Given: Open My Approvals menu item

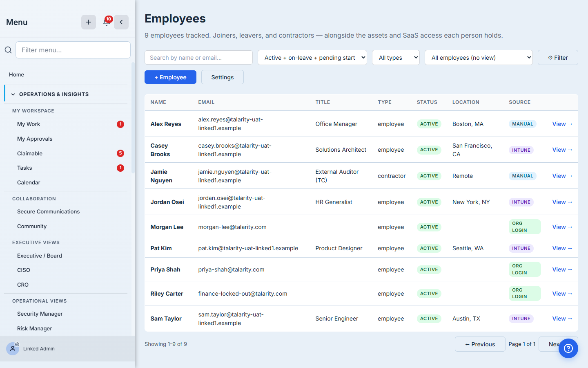Looking at the screenshot, I should pos(35,139).
